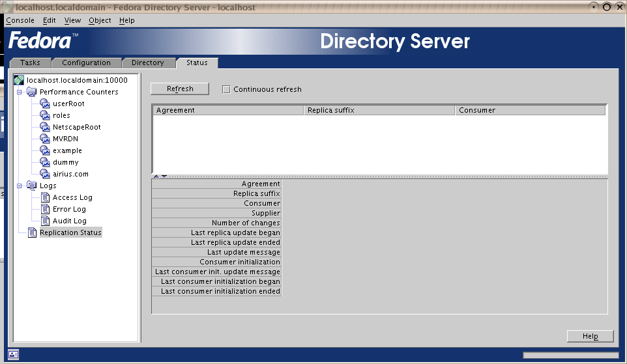Click the Refresh button
This screenshot has height=364, width=627.
[x=180, y=89]
